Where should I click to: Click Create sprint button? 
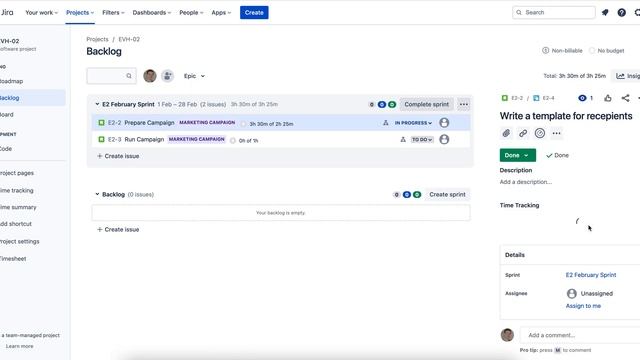447,195
